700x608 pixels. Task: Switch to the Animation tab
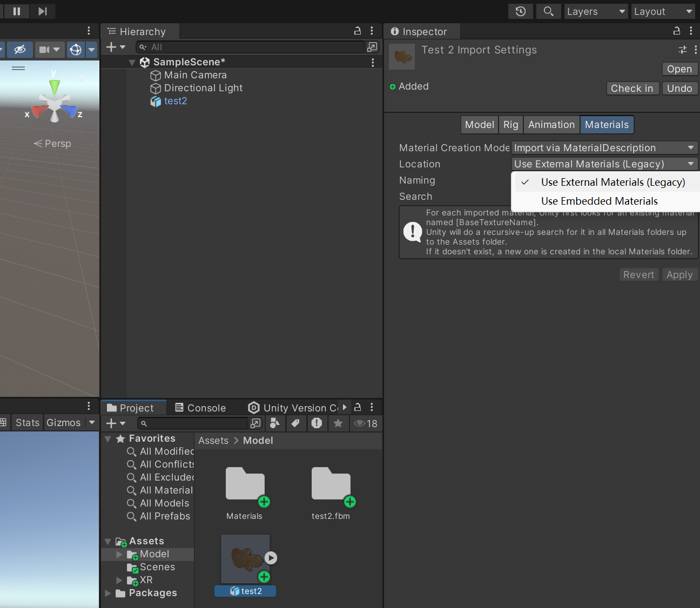(551, 125)
